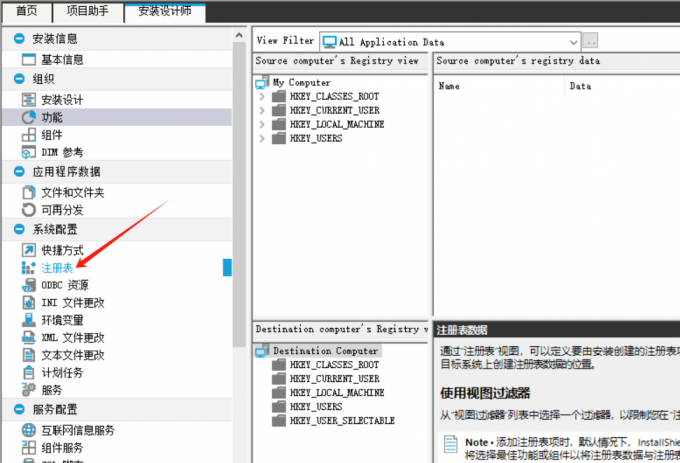Select the 功能 features item
The width and height of the screenshot is (680, 463).
(x=51, y=117)
